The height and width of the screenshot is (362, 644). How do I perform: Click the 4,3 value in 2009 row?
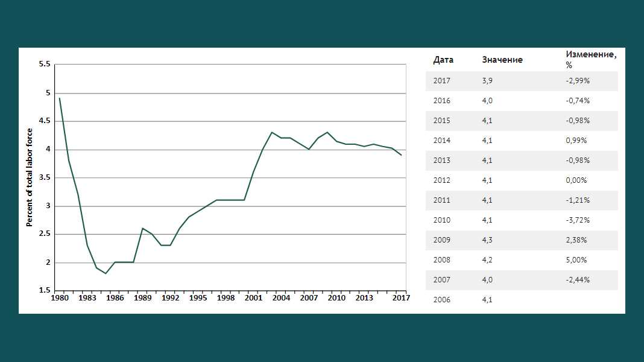487,240
